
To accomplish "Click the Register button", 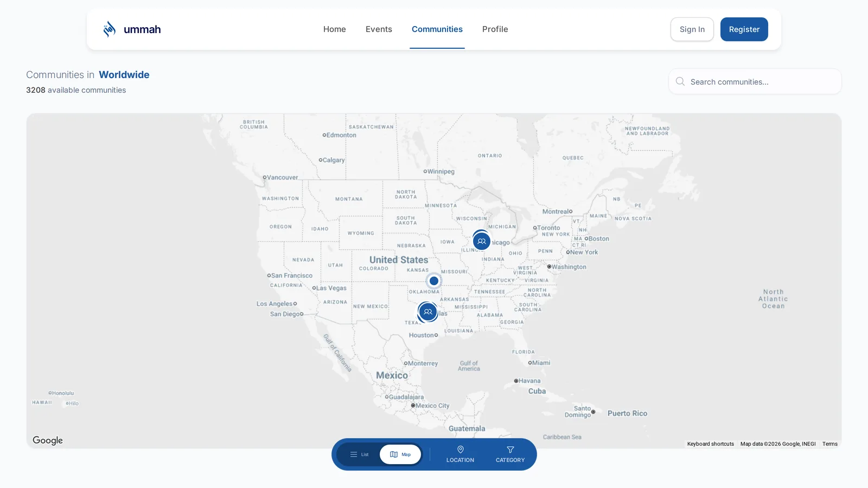I will 744,29.
